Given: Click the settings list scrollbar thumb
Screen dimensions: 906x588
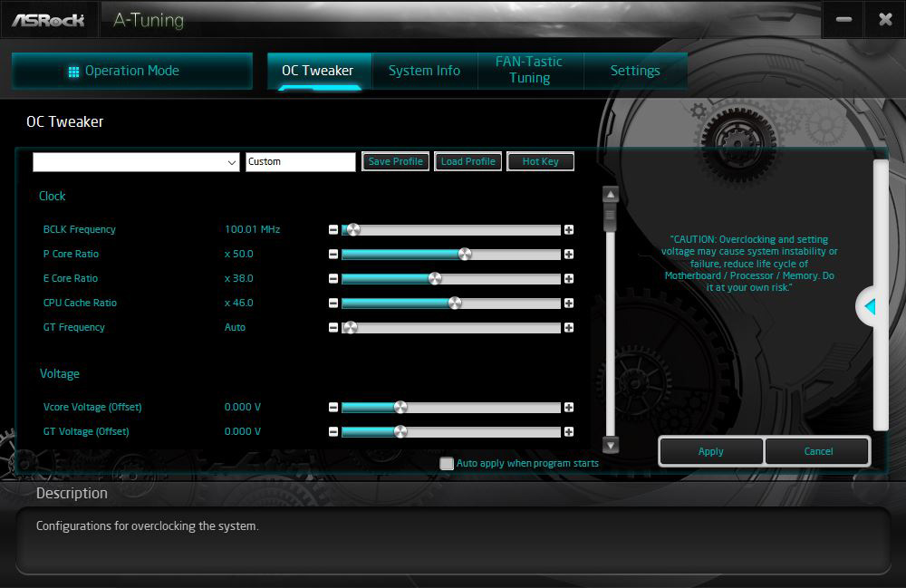Looking at the screenshot, I should point(611,217).
